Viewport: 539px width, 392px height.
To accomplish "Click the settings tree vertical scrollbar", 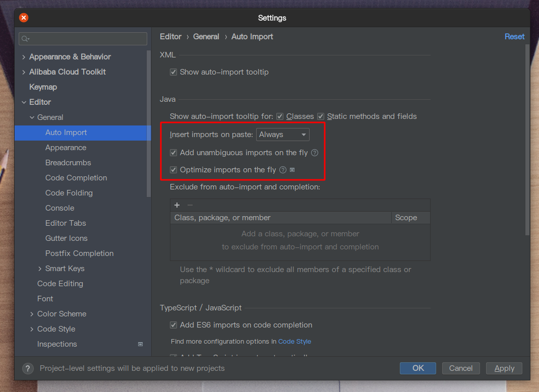I will [149, 123].
